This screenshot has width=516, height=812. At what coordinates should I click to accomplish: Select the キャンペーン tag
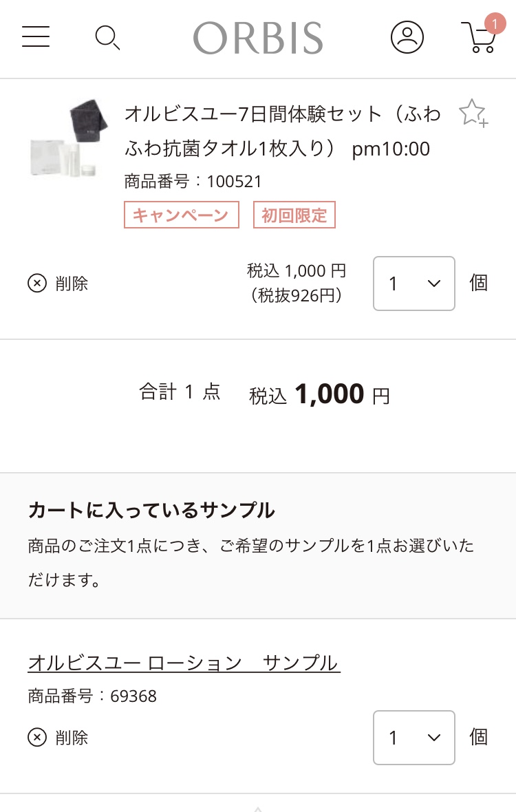pos(181,215)
